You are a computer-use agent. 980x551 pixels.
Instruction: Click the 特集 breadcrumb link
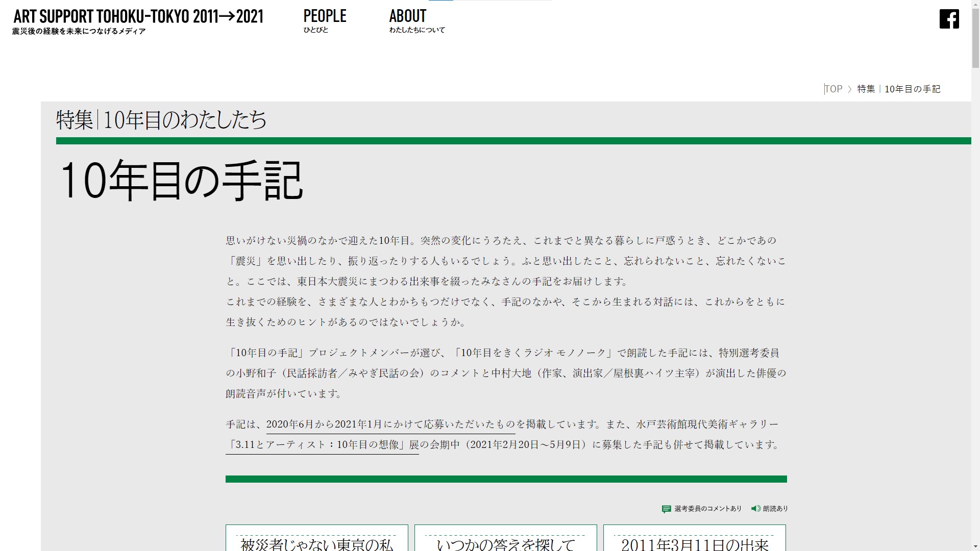pyautogui.click(x=866, y=89)
